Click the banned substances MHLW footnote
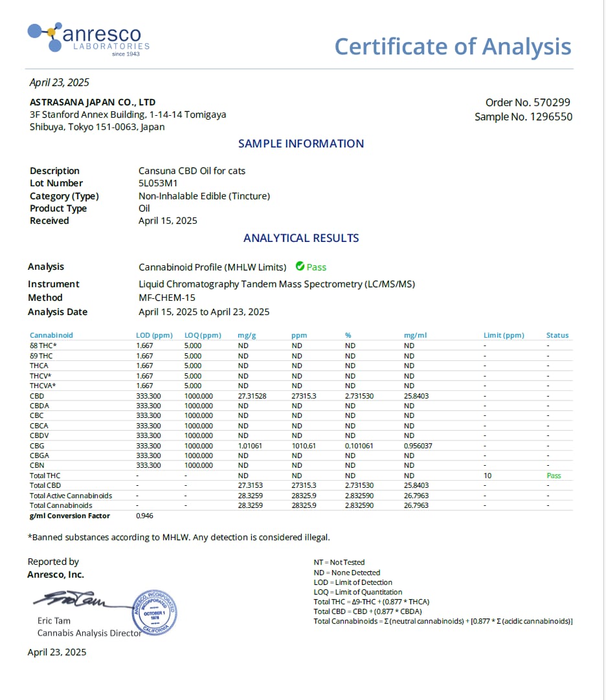The image size is (606, 700). pos(179,537)
